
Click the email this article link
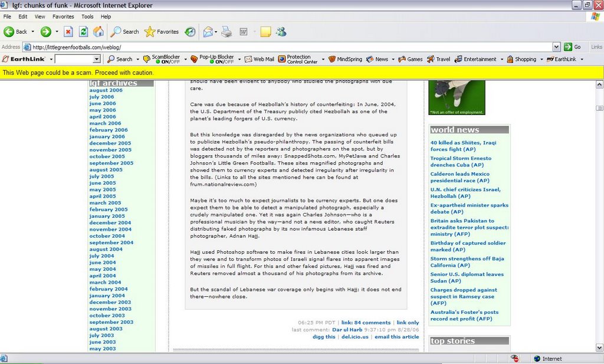coord(397,337)
